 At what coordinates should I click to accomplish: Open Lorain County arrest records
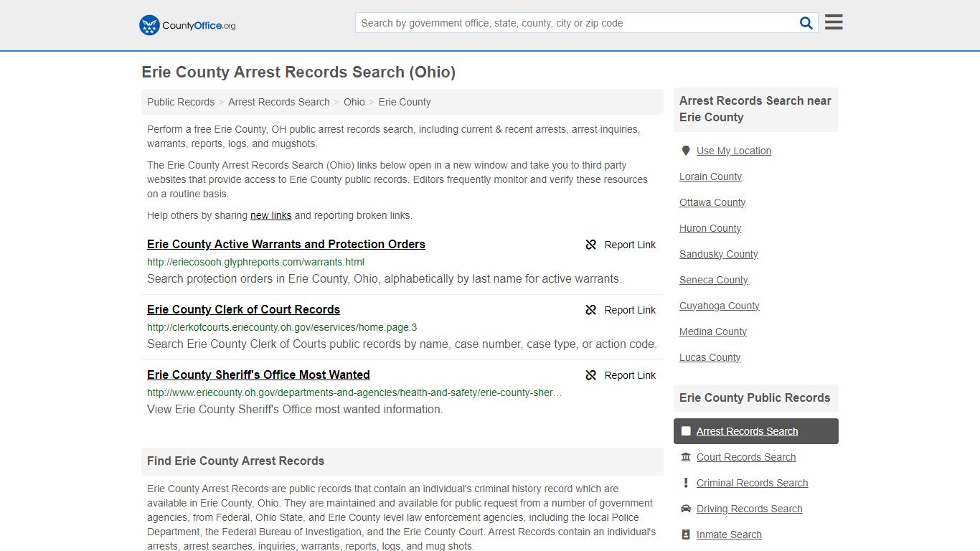point(710,176)
